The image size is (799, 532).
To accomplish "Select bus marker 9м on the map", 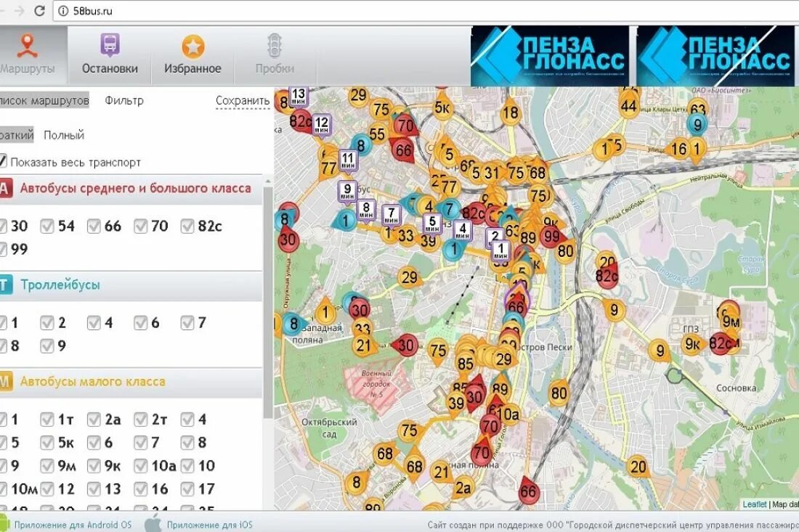I will point(731,322).
